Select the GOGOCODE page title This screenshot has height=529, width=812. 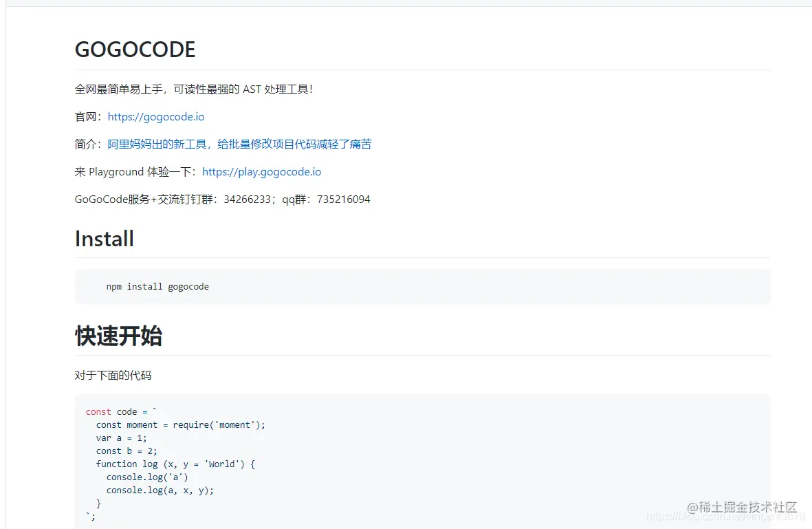pos(135,49)
